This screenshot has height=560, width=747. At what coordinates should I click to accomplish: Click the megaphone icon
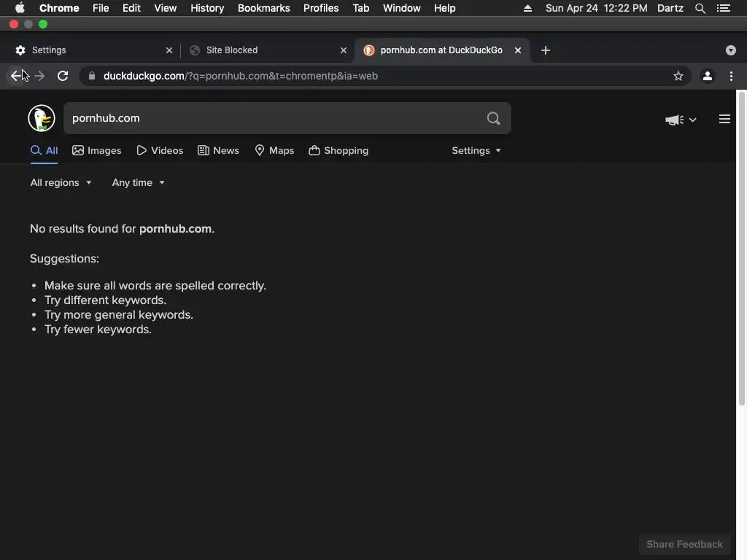pyautogui.click(x=674, y=120)
